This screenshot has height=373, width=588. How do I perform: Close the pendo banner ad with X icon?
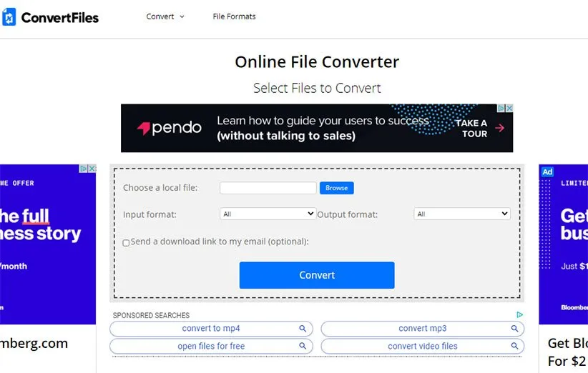coord(509,108)
